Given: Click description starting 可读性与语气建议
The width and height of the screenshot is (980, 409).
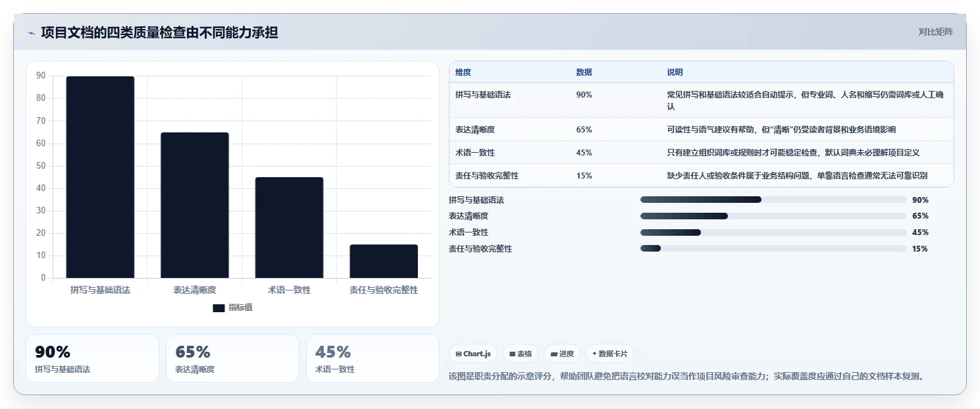Looking at the screenshot, I should [781, 130].
